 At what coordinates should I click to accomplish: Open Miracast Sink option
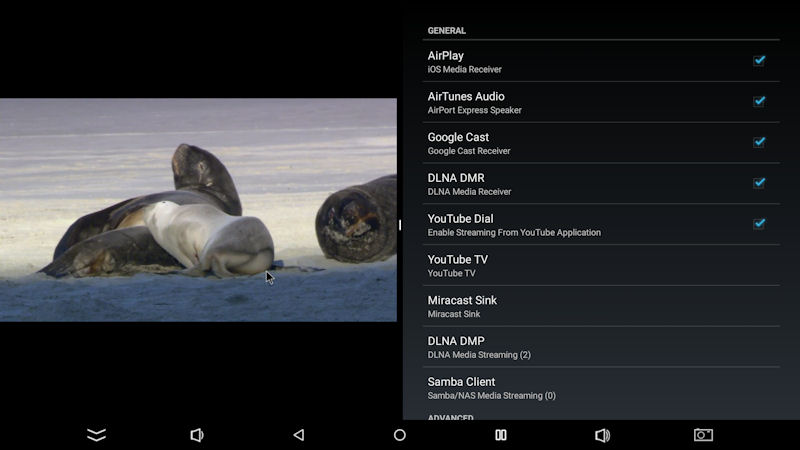pyautogui.click(x=601, y=306)
